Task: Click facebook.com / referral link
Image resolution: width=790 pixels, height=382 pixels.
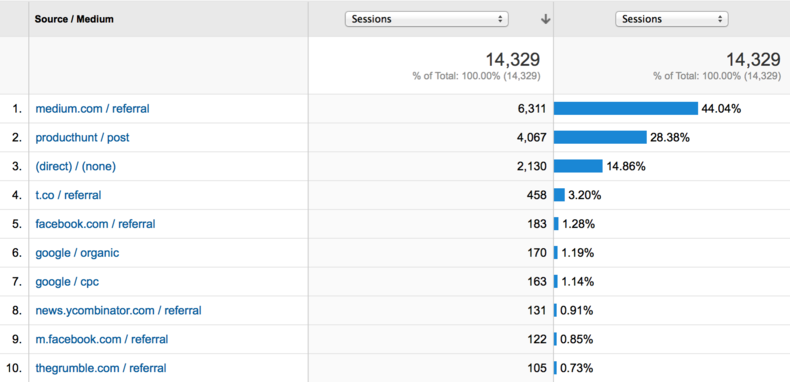Action: click(x=95, y=224)
